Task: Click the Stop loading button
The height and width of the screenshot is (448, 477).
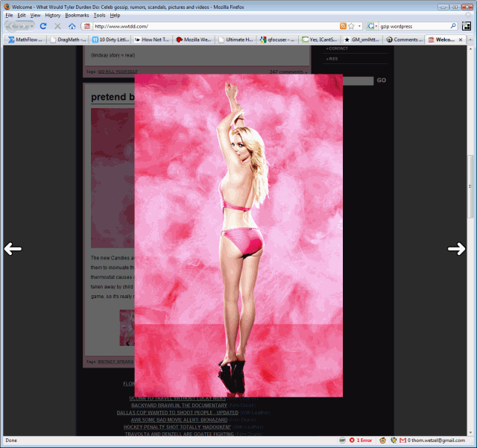Action: tap(57, 26)
